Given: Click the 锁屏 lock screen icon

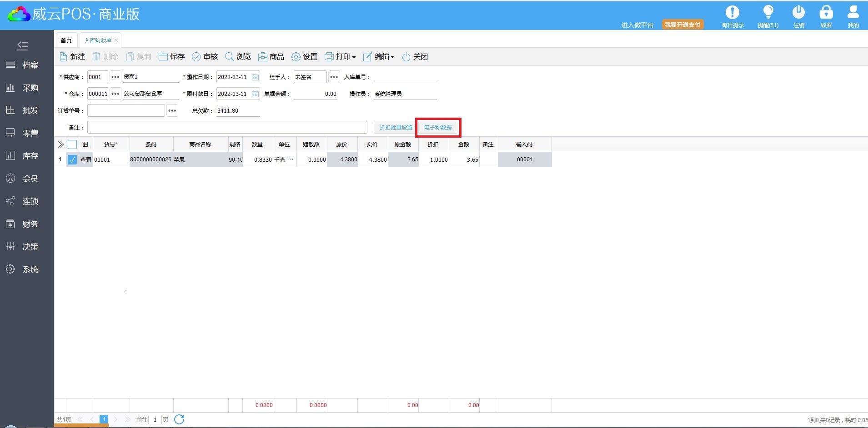Looking at the screenshot, I should click(826, 13).
